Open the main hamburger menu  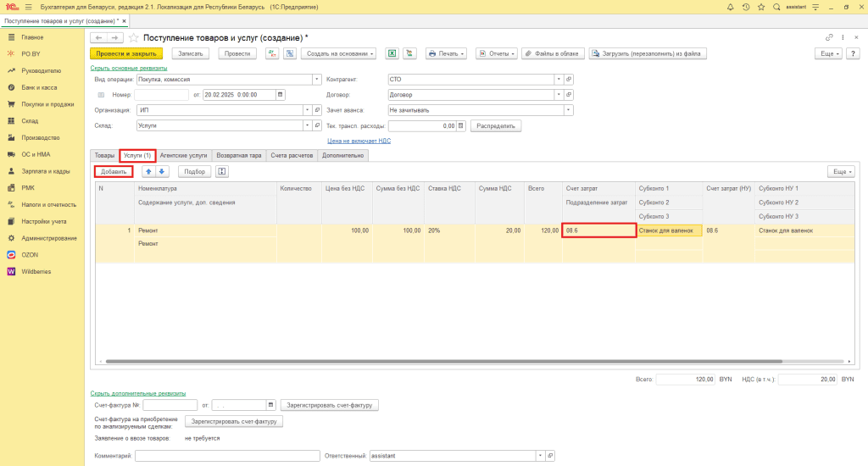29,7
